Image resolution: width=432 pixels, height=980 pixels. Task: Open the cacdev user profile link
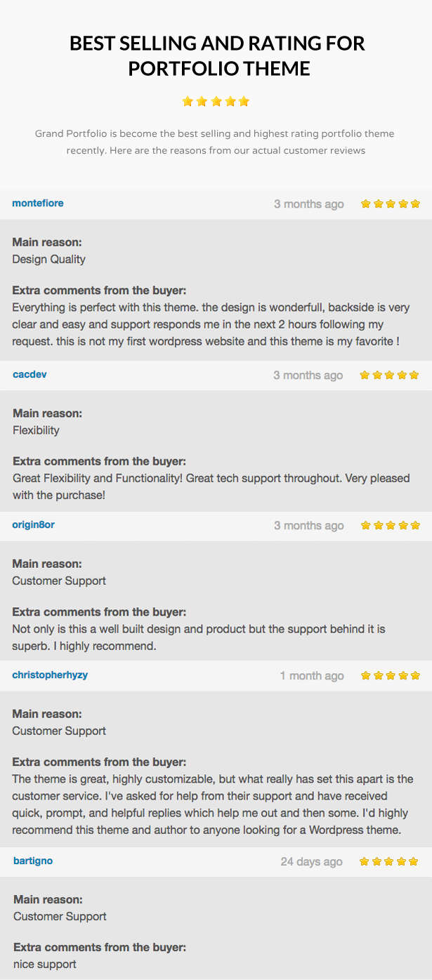30,374
